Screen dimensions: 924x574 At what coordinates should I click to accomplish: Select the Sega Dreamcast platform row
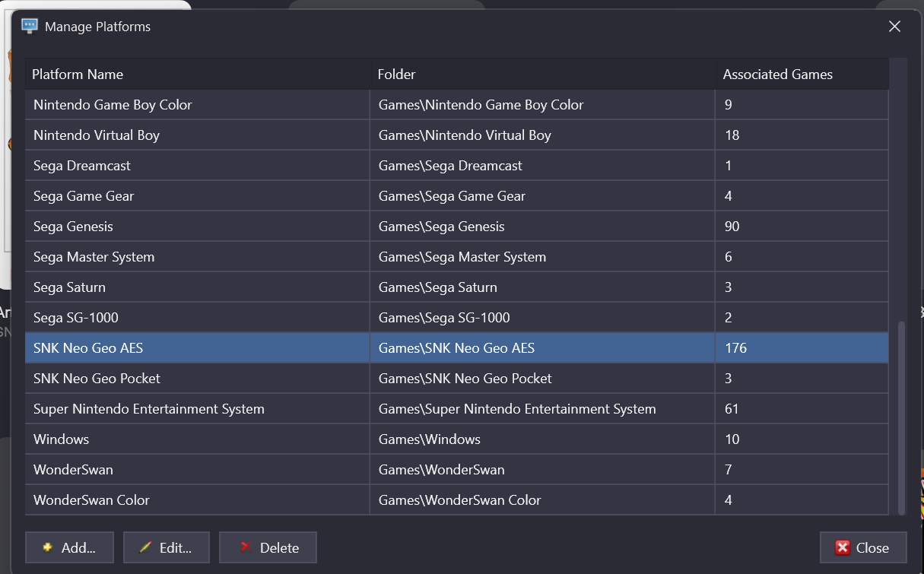pos(457,166)
